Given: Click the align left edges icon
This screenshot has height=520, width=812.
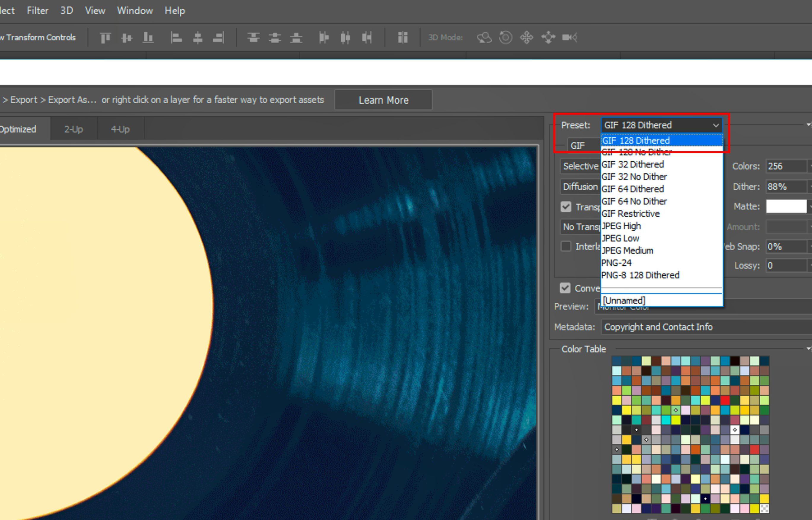Looking at the screenshot, I should pos(176,37).
